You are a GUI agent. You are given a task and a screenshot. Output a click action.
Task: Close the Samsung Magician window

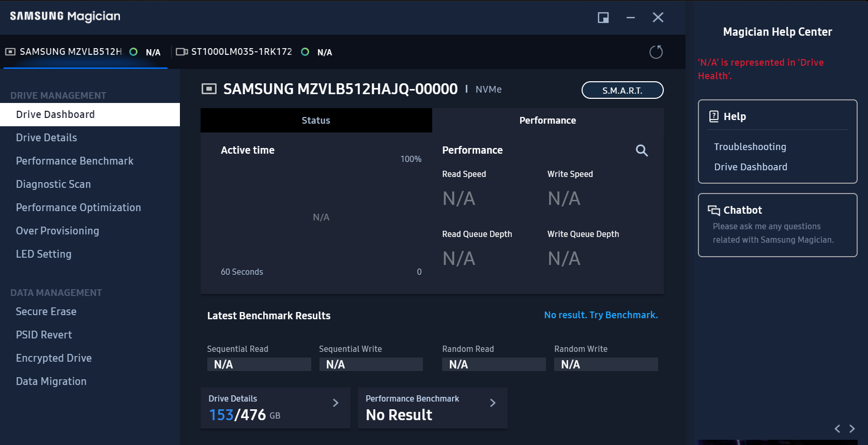(658, 18)
